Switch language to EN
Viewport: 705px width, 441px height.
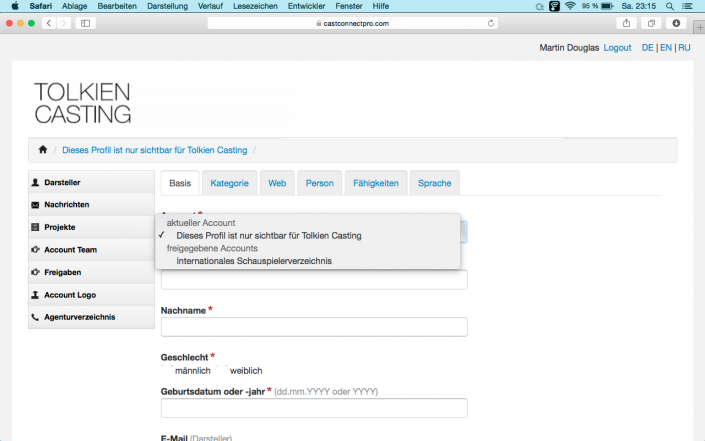(x=665, y=48)
